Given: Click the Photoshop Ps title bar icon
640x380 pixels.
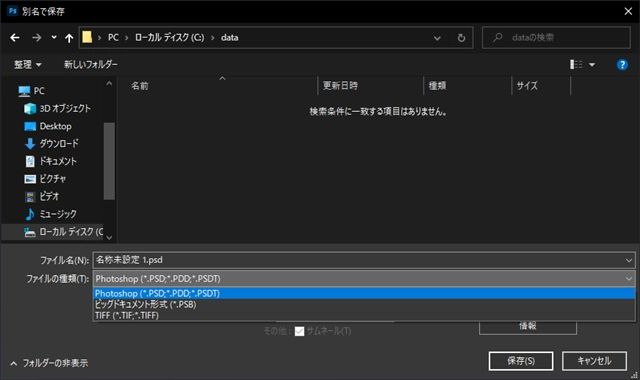Looking at the screenshot, I should (13, 11).
